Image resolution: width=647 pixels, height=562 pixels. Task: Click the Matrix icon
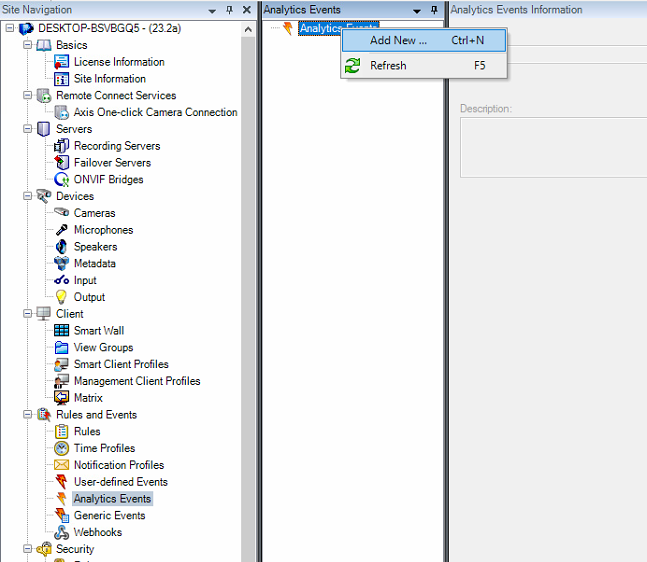tap(62, 398)
